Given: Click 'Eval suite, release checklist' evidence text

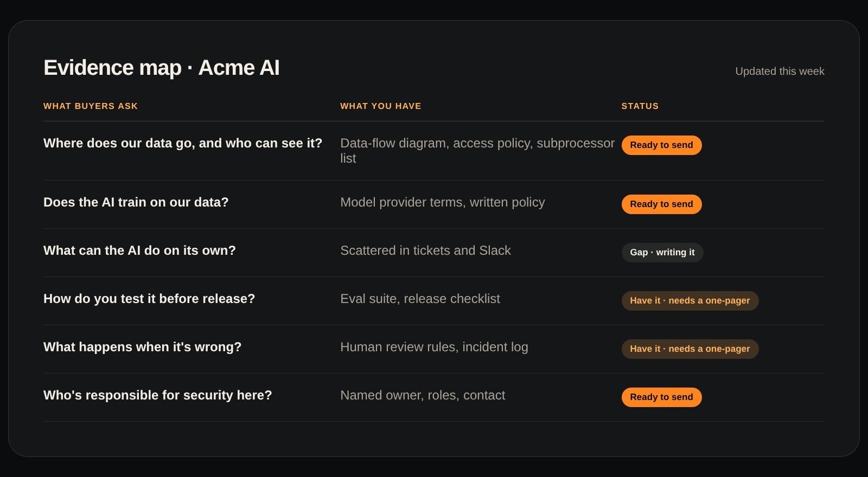Looking at the screenshot, I should tap(420, 299).
